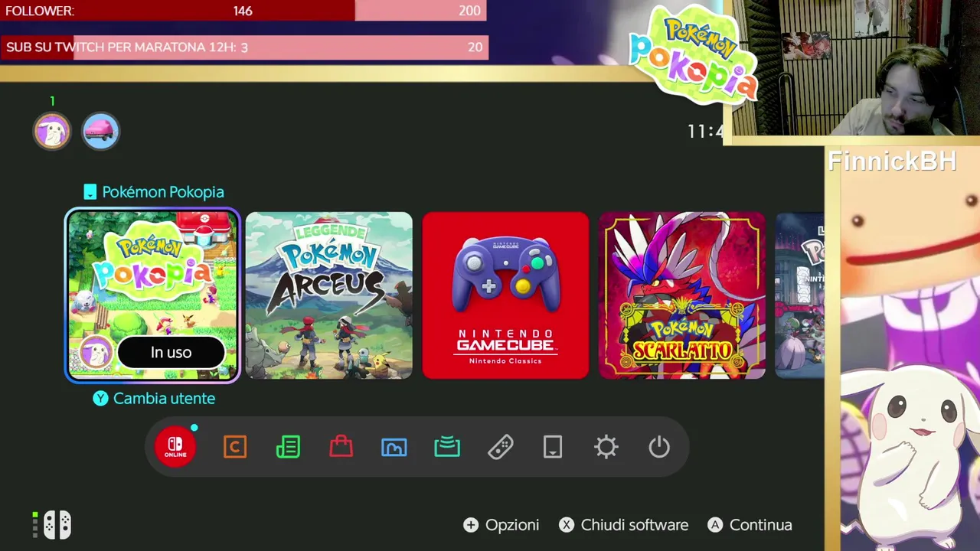The height and width of the screenshot is (551, 980).
Task: Select the Pokémon Scarlatto game tile
Action: pyautogui.click(x=682, y=295)
